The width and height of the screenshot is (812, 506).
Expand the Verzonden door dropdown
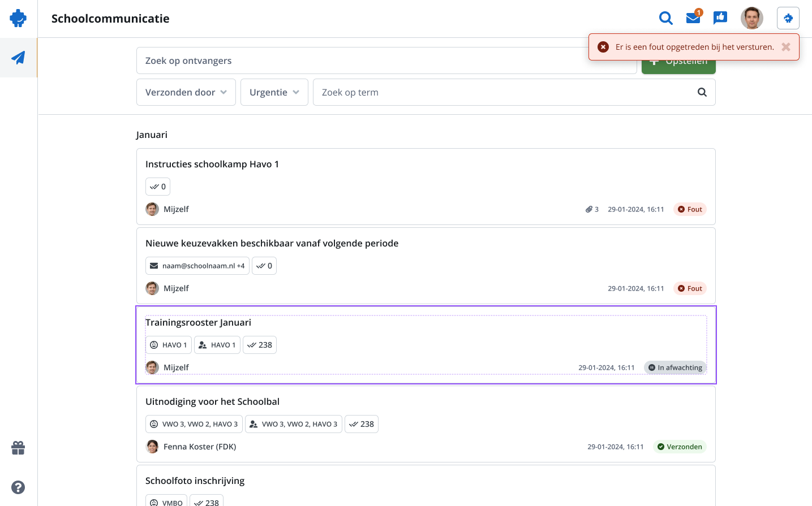(x=186, y=92)
